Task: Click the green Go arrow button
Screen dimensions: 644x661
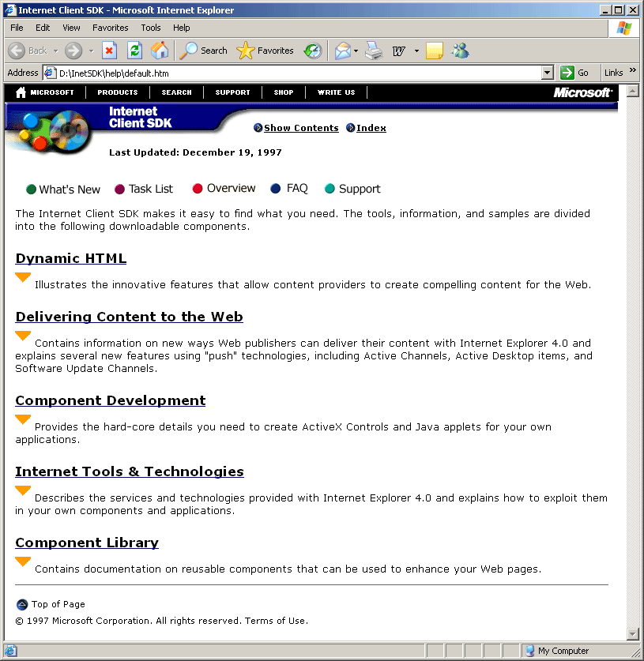Action: pyautogui.click(x=567, y=73)
